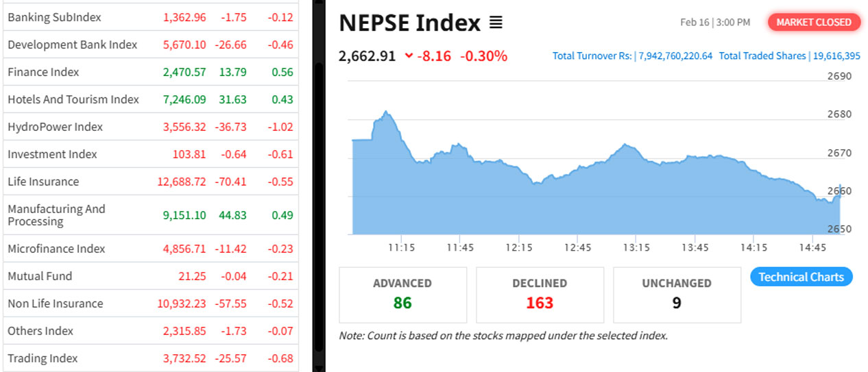868x372 pixels.
Task: Click the DECLINED 163 stocks box
Action: [540, 295]
